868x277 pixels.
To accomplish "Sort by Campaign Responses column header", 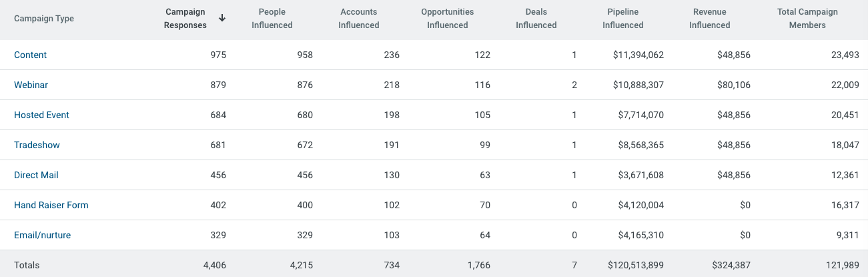I will coord(185,19).
